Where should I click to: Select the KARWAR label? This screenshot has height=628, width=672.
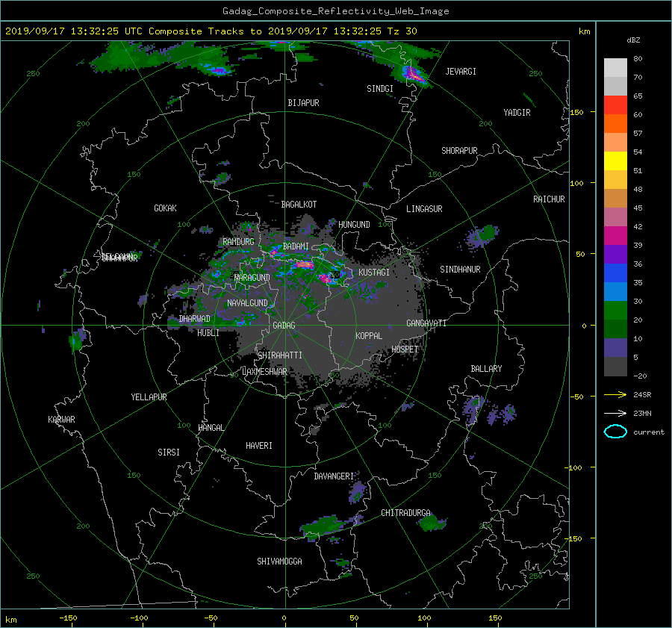(x=61, y=420)
